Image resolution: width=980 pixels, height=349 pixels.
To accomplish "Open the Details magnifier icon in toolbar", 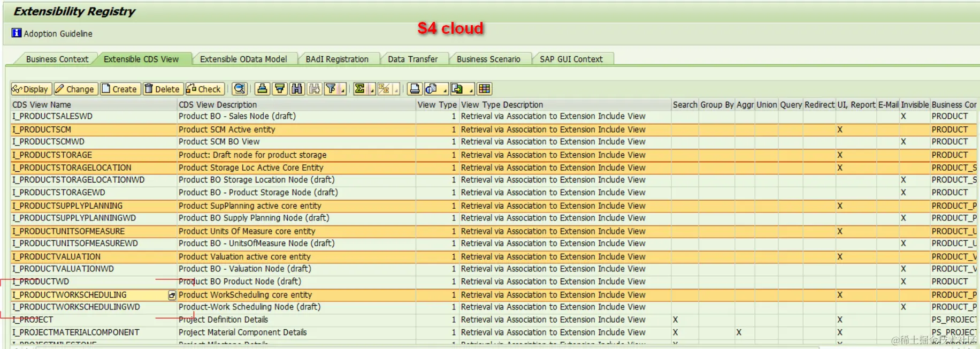I will [x=240, y=89].
